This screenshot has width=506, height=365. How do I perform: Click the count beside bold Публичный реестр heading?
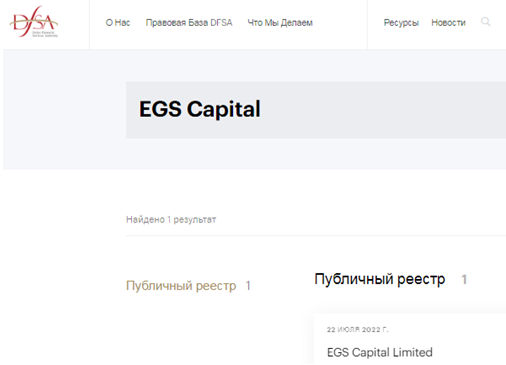(464, 279)
